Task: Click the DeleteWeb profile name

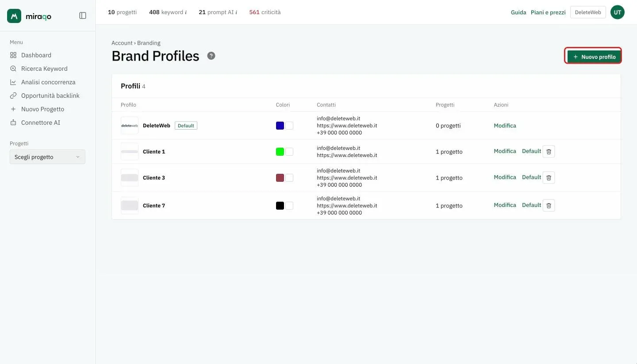Action: pyautogui.click(x=157, y=126)
